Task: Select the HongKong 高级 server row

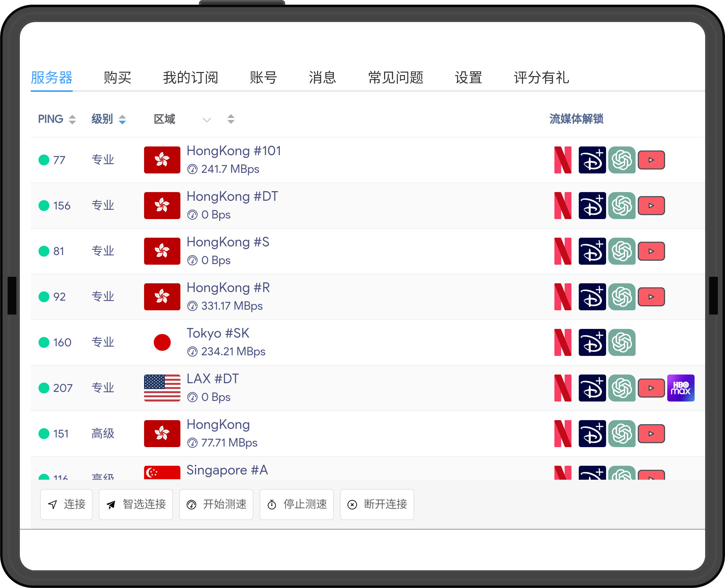Action: pos(218,425)
